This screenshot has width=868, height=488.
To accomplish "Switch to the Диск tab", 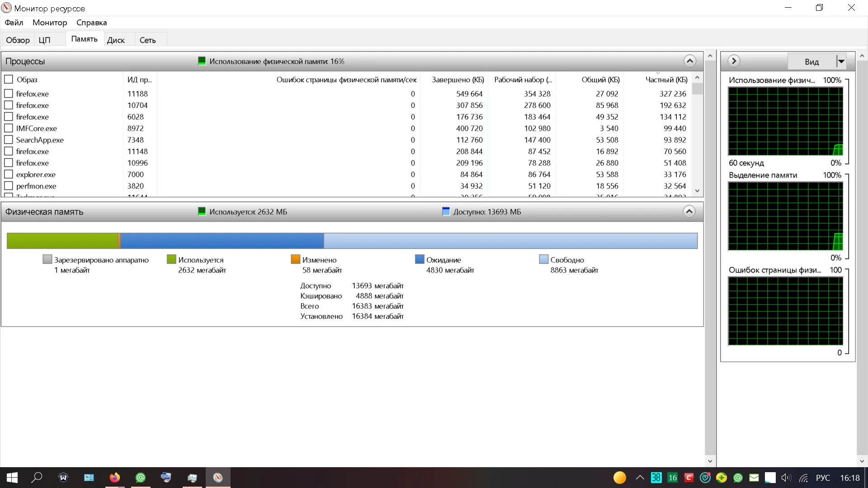I will (x=116, y=40).
